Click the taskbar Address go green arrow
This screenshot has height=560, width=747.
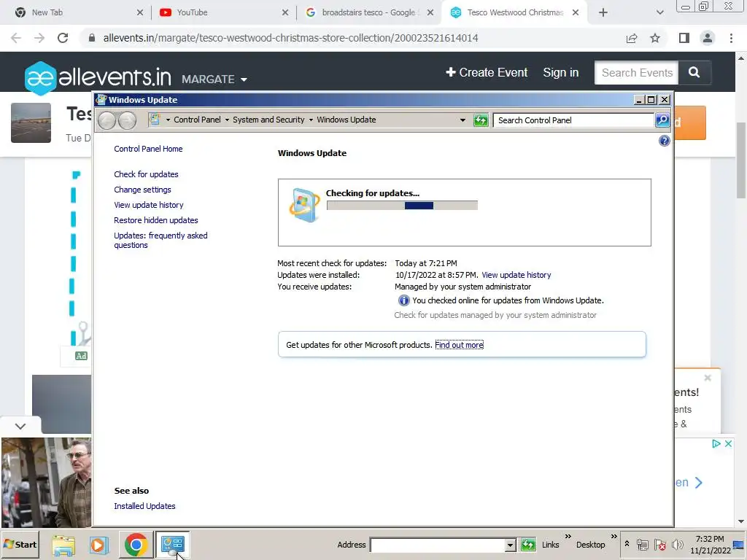click(528, 544)
